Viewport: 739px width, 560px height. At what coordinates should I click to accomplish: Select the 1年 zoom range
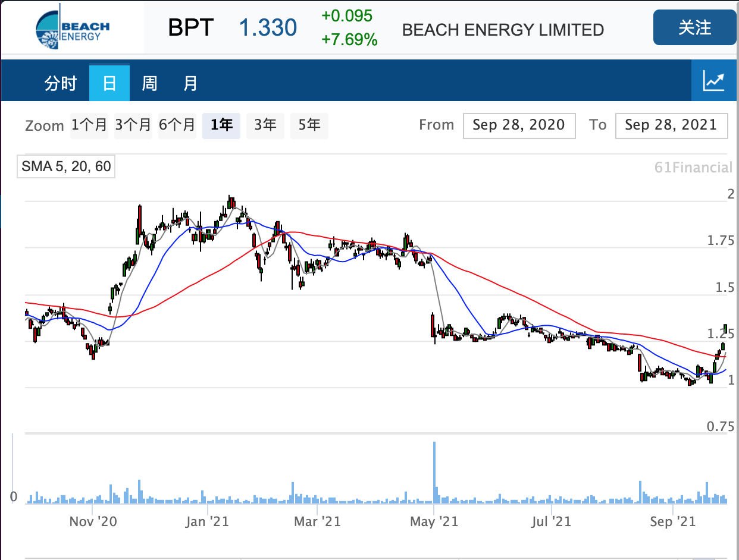pos(221,125)
